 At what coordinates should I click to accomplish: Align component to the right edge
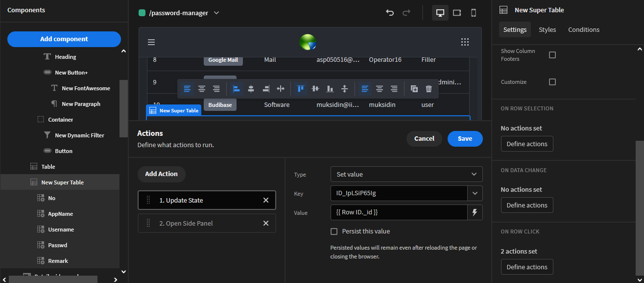pyautogui.click(x=266, y=89)
